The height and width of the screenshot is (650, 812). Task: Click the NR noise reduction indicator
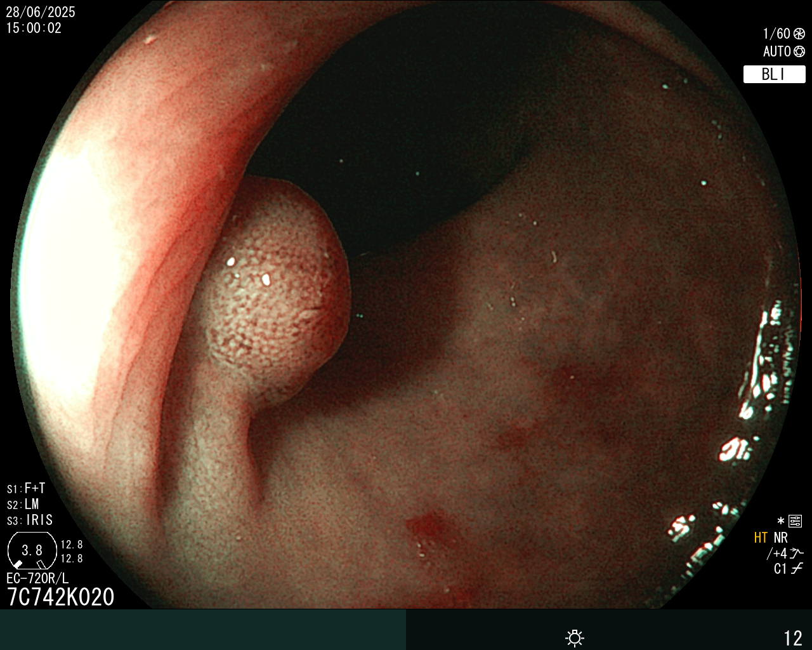coord(781,538)
